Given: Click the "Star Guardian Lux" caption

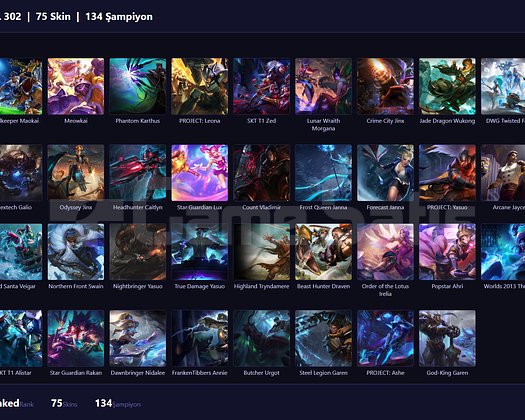Looking at the screenshot, I should (200, 207).
